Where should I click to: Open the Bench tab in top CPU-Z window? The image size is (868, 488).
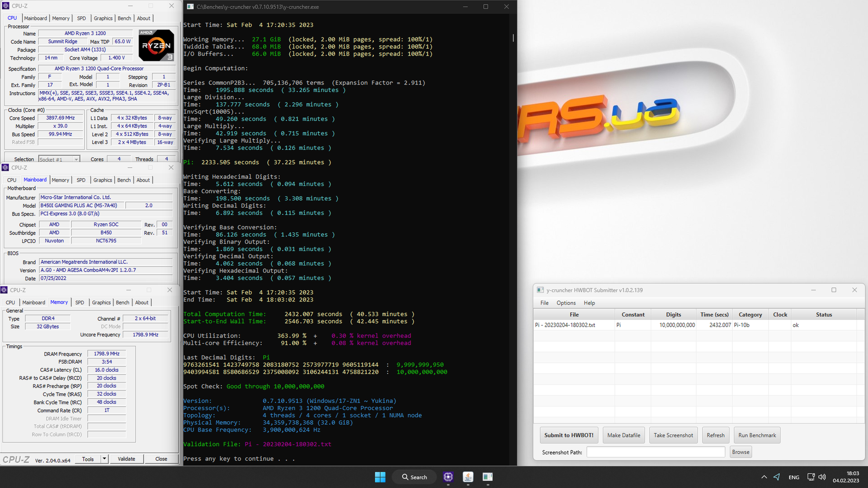pyautogui.click(x=124, y=19)
